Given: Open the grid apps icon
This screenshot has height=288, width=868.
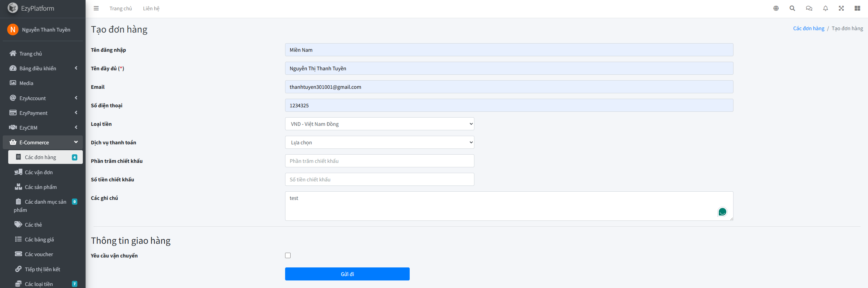Looking at the screenshot, I should coord(857,8).
